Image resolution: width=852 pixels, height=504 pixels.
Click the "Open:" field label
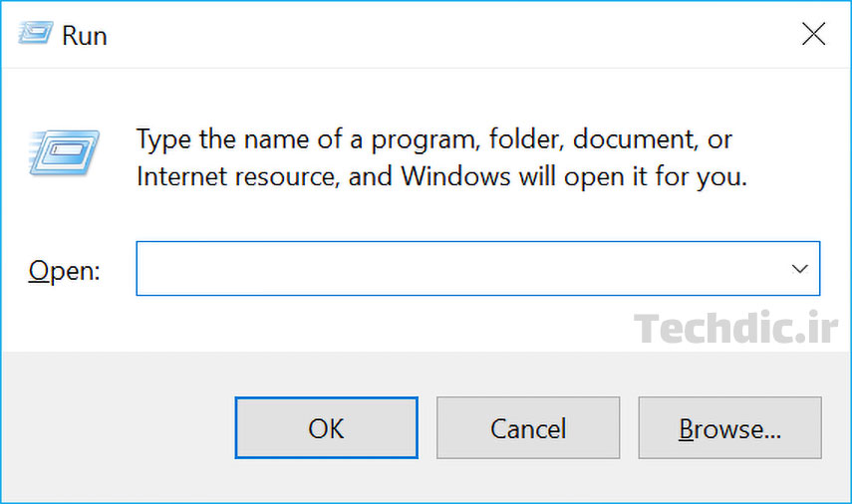click(65, 270)
